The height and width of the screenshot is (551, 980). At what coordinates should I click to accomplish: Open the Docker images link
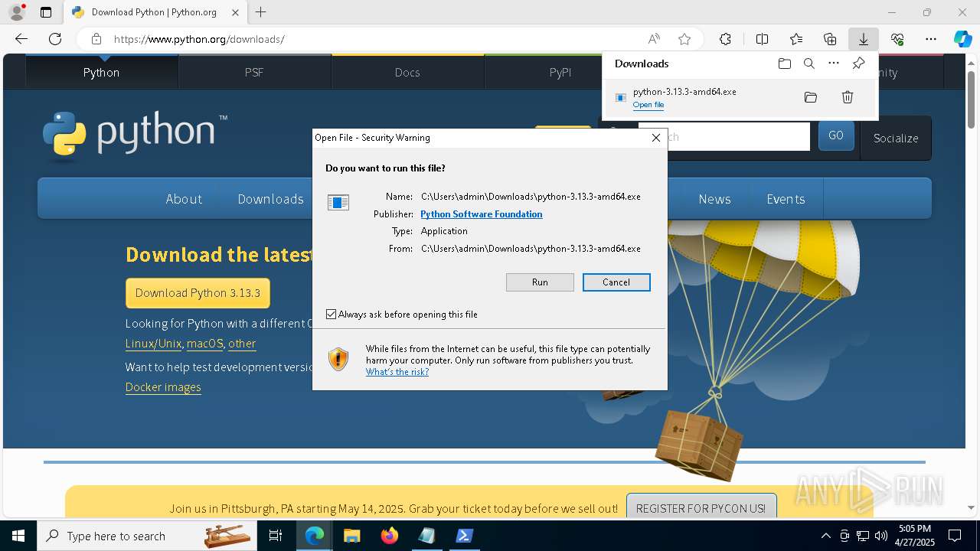pos(163,387)
